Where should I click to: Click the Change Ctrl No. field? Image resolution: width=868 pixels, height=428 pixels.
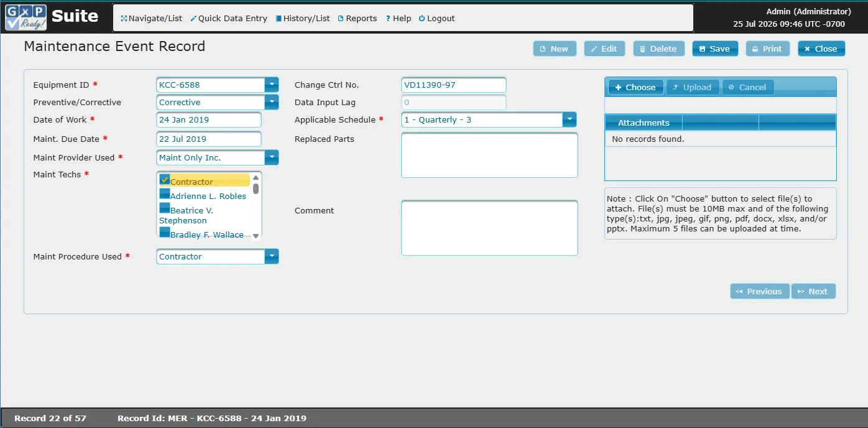pyautogui.click(x=454, y=85)
